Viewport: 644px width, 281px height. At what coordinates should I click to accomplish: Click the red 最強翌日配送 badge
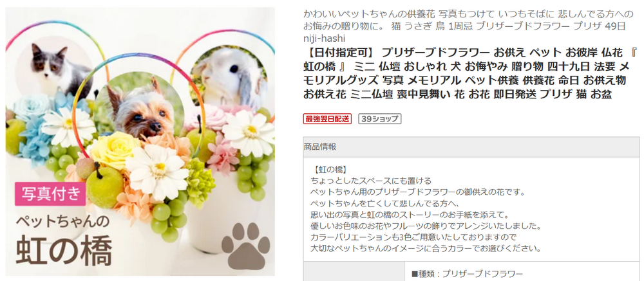click(x=327, y=119)
